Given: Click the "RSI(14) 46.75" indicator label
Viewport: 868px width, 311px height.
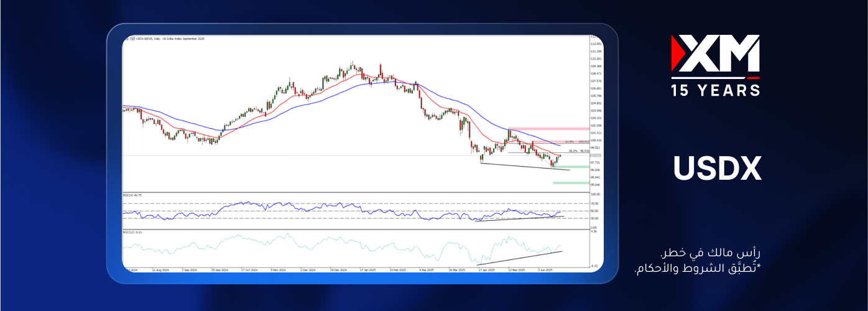Looking at the screenshot, I should click(132, 195).
